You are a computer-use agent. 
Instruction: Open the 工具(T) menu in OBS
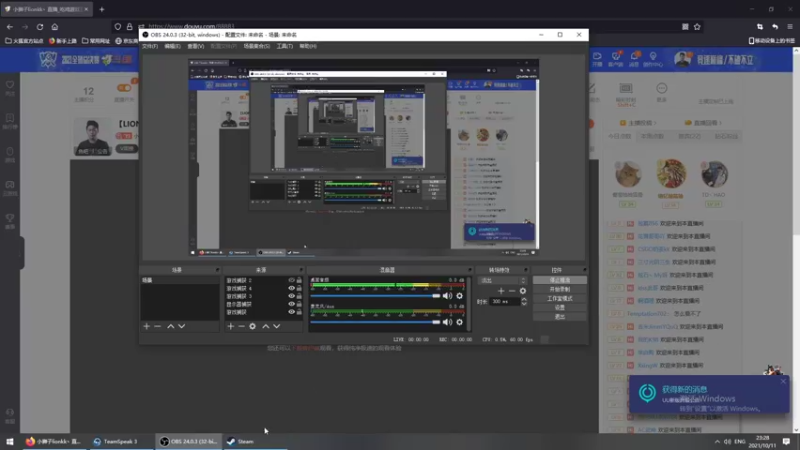coord(285,46)
